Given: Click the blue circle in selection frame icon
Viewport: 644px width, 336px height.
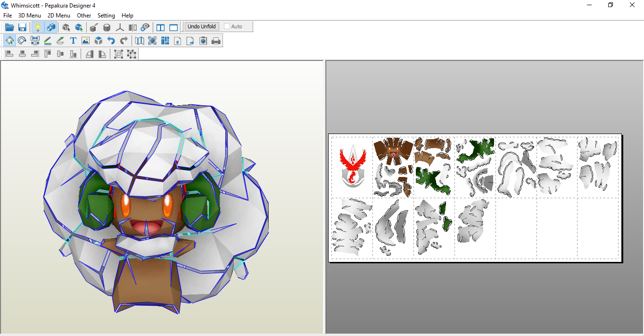Looking at the screenshot, I should (x=152, y=41).
